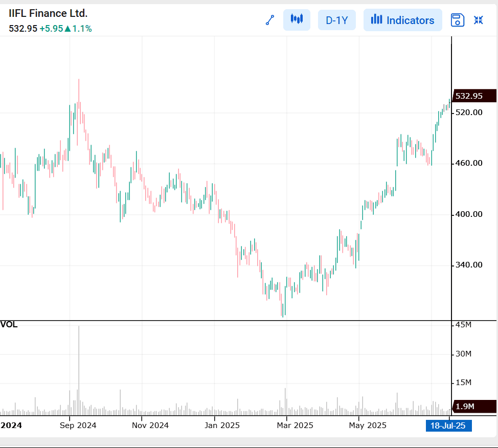Click the 400.00 price axis label
The height and width of the screenshot is (448, 498).
pos(469,214)
